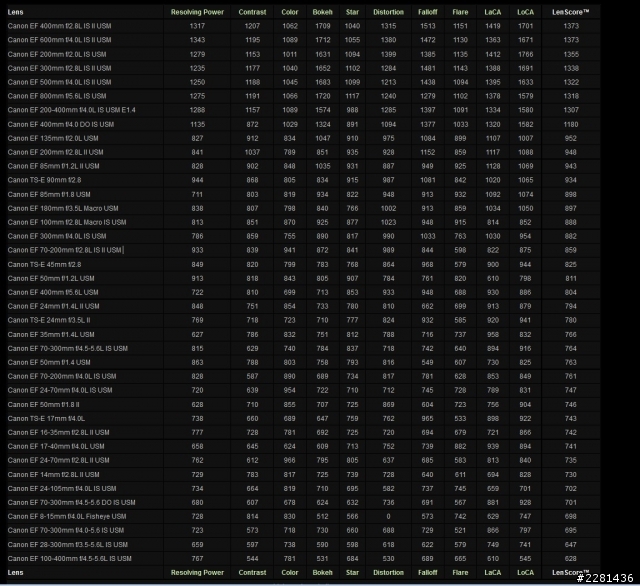Select Canon EF 100mm f/2.8L Macro IS USM
Viewport: 640px width, 586px height.
point(67,222)
